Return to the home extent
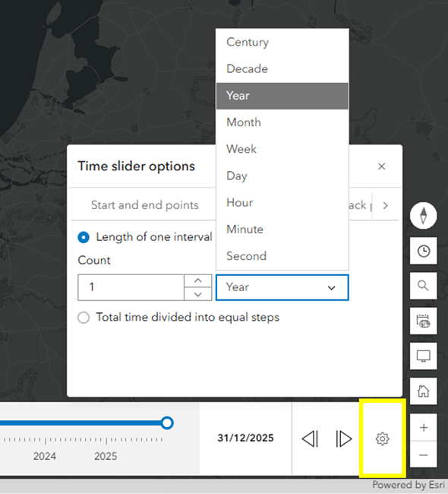 pos(423,391)
